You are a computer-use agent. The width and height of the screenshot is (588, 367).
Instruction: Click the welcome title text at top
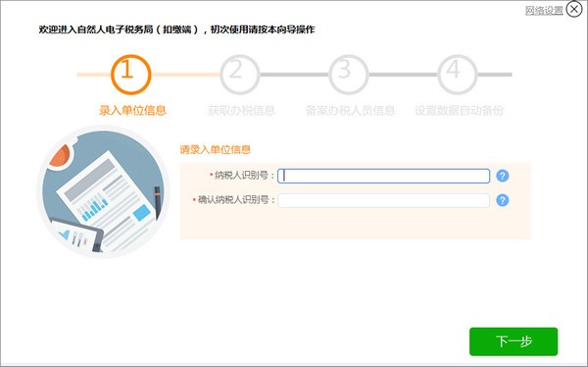click(x=176, y=29)
